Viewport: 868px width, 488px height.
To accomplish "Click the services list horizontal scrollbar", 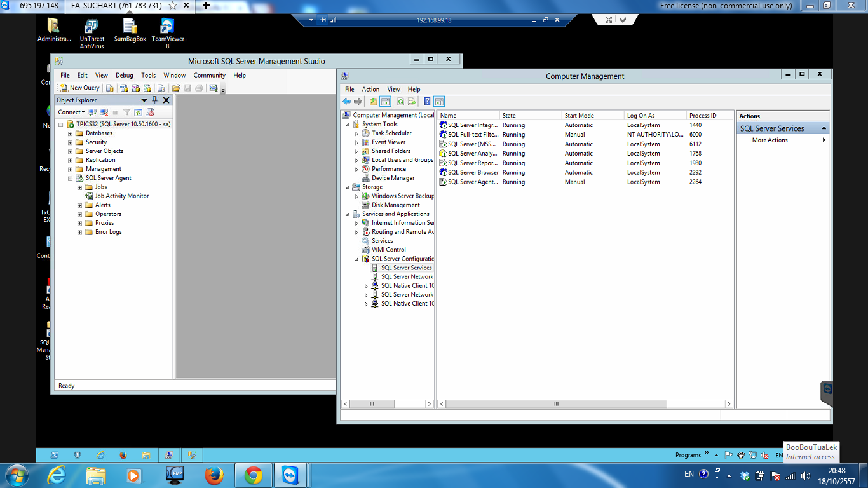I will (x=555, y=404).
